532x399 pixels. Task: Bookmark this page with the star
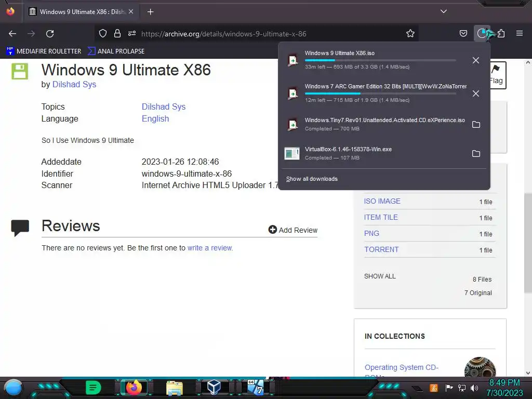click(410, 33)
